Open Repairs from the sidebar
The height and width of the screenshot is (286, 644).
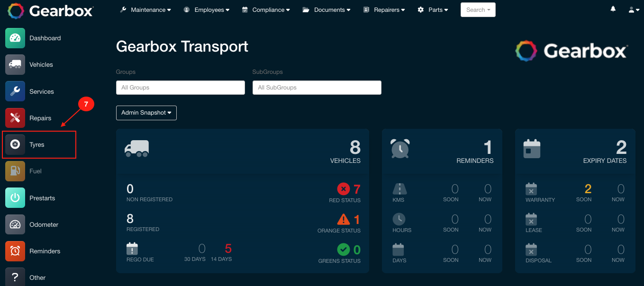(x=40, y=118)
